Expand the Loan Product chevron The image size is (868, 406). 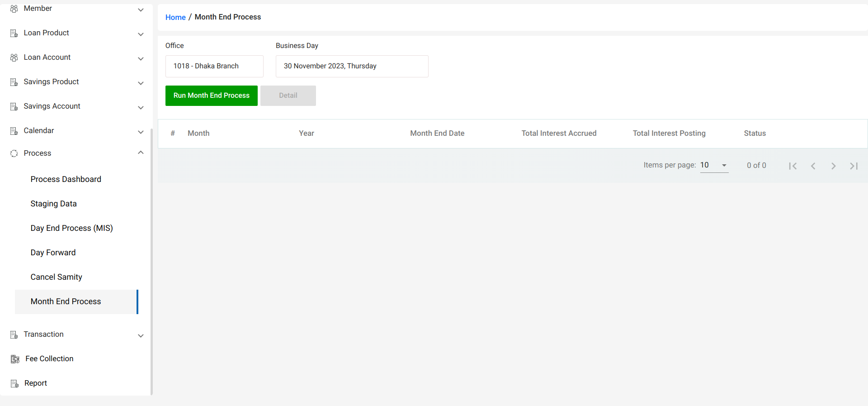pyautogui.click(x=141, y=34)
